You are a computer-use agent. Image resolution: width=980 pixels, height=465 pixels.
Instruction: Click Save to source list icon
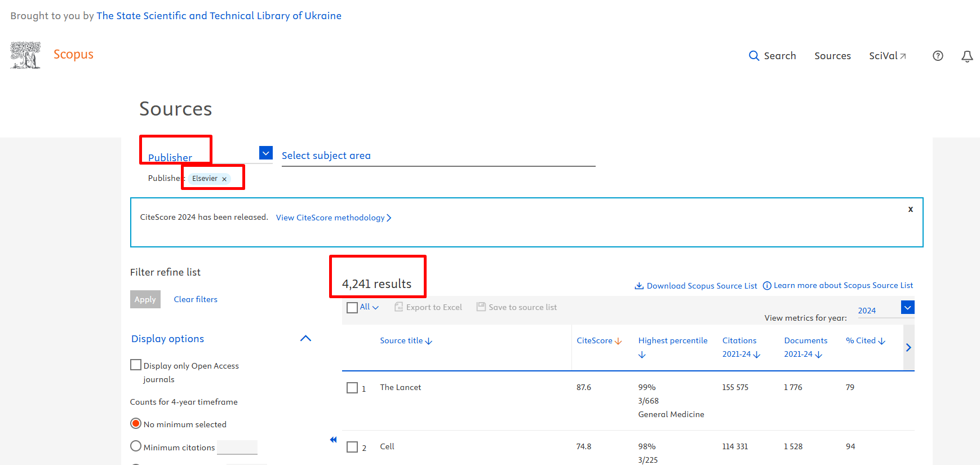[x=481, y=307]
